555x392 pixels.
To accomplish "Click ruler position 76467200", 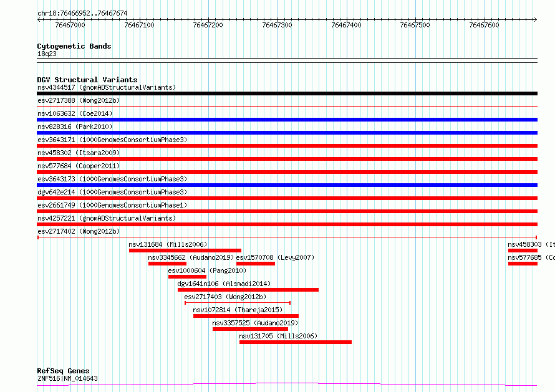I will pyautogui.click(x=208, y=25).
